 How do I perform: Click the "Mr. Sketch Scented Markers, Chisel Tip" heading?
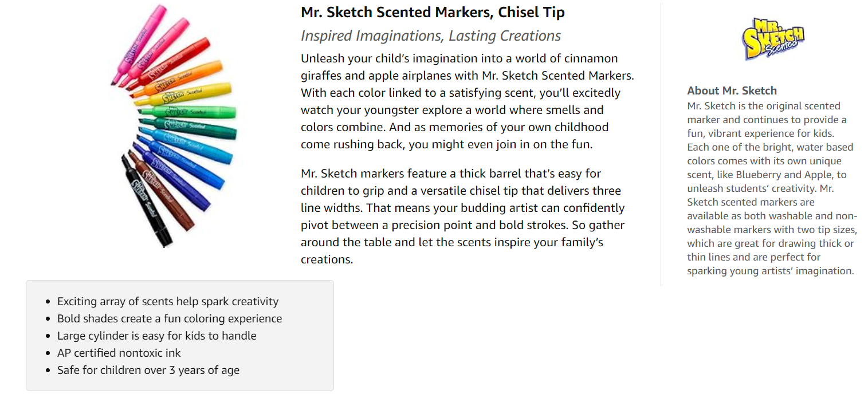tap(433, 12)
